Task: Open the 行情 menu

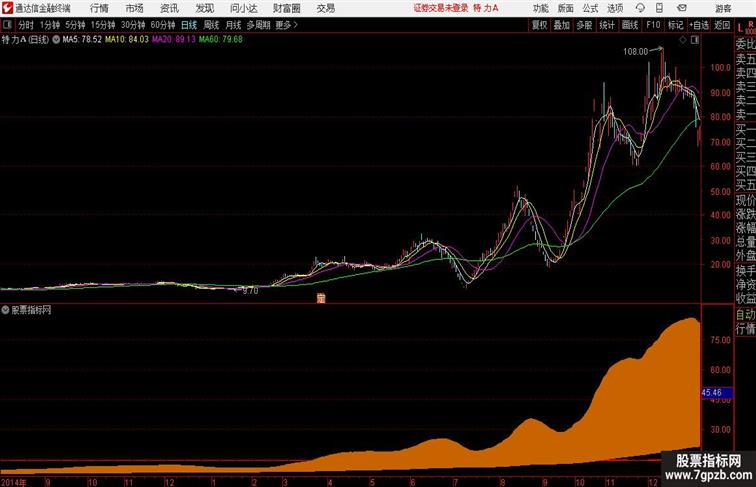Action: click(x=99, y=8)
